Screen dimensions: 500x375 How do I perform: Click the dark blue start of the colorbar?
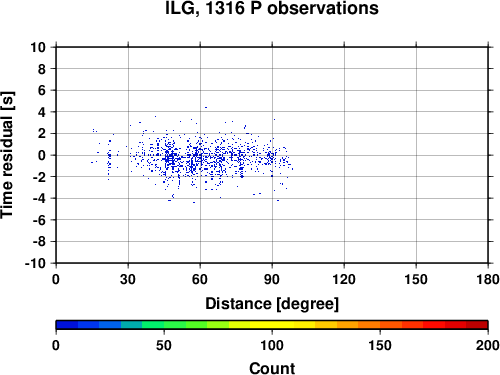click(x=67, y=325)
